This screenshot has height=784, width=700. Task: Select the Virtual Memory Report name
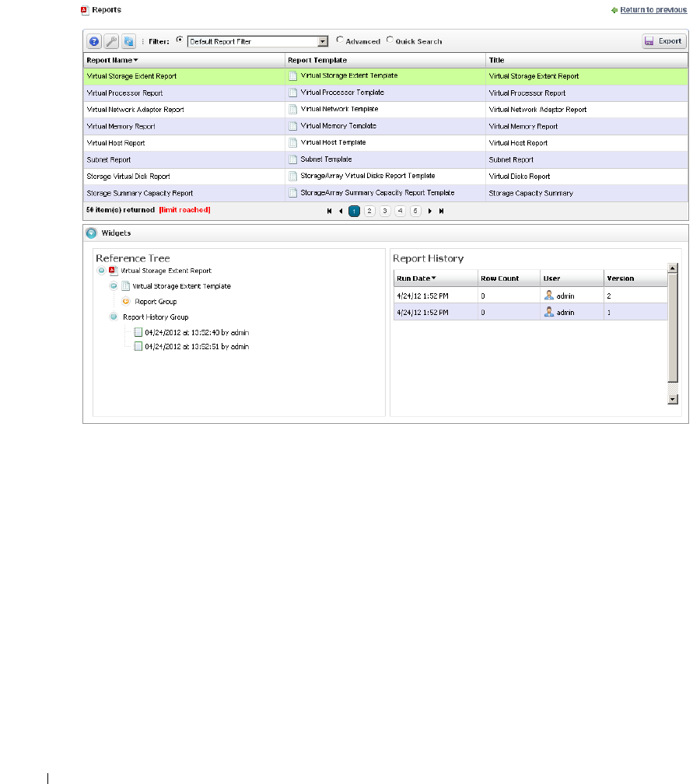coord(121,127)
